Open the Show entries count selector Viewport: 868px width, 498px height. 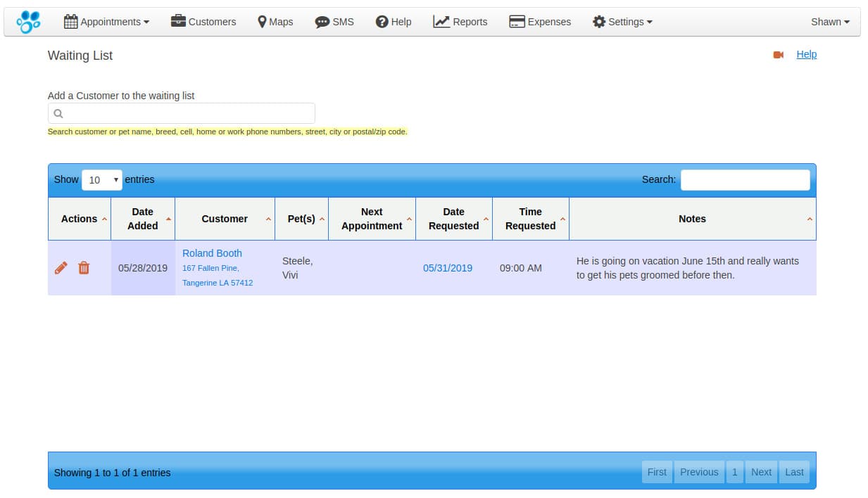pyautogui.click(x=101, y=180)
